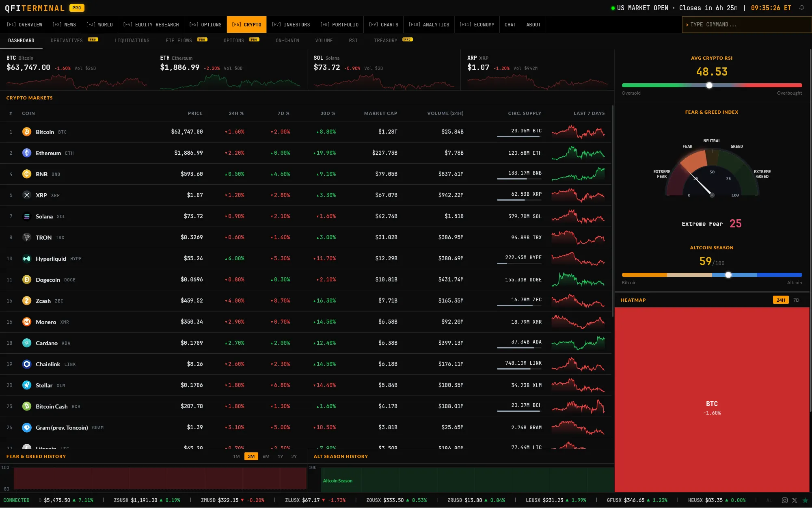The height and width of the screenshot is (508, 812).
Task: Set Fear & Greed history to 6M
Action: pos(266,456)
